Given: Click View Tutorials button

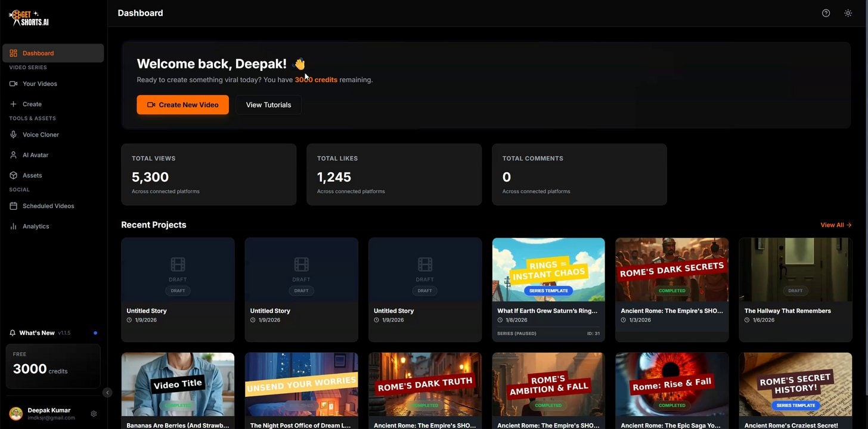Looking at the screenshot, I should (268, 105).
